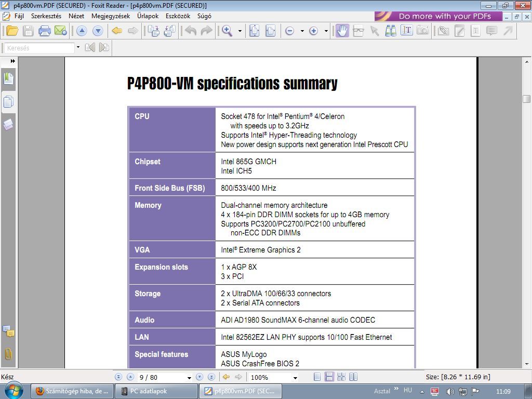Image resolution: width=532 pixels, height=399 pixels.
Task: Click the HU language indicator in tray
Action: tap(408, 390)
